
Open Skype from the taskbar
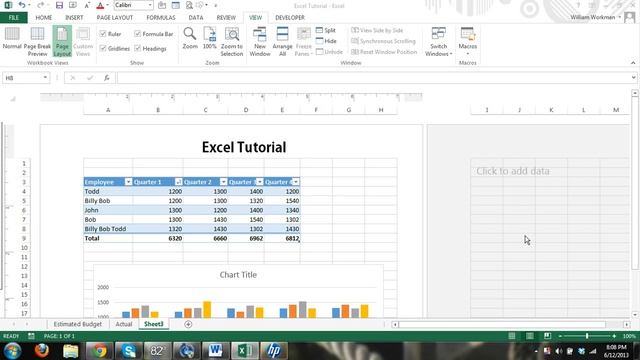[129, 351]
